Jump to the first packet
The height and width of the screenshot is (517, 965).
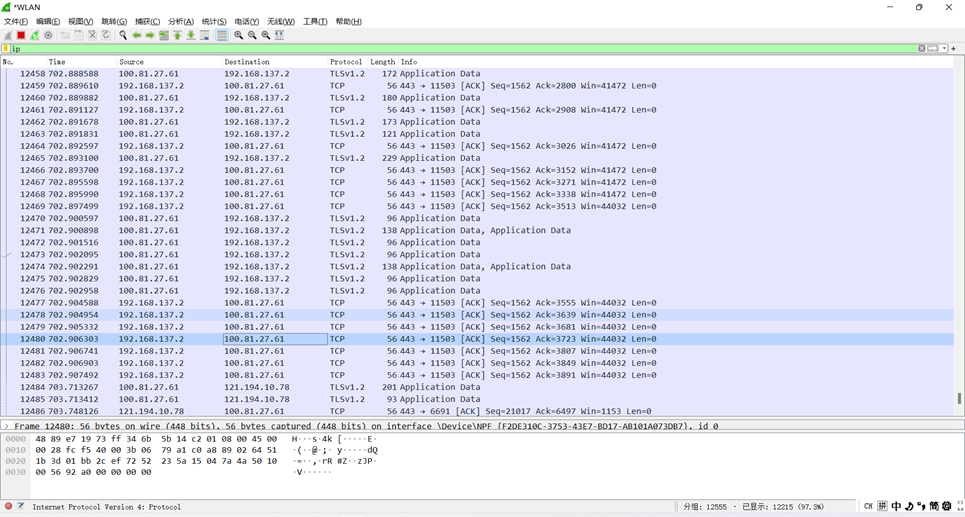click(177, 35)
